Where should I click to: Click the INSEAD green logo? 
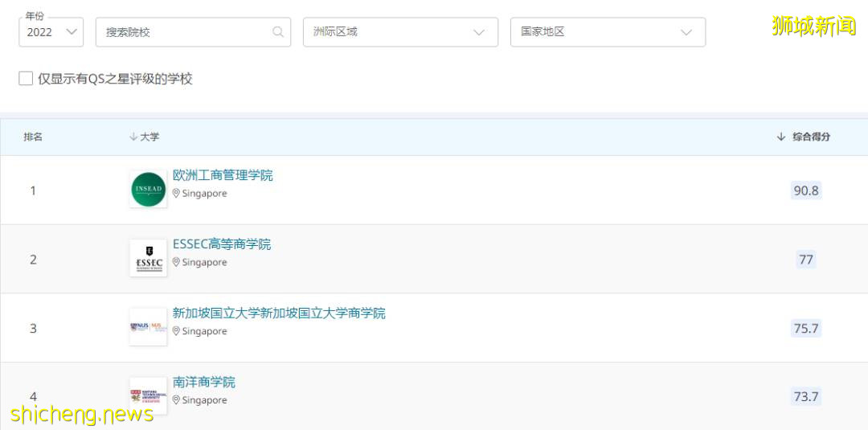(149, 189)
